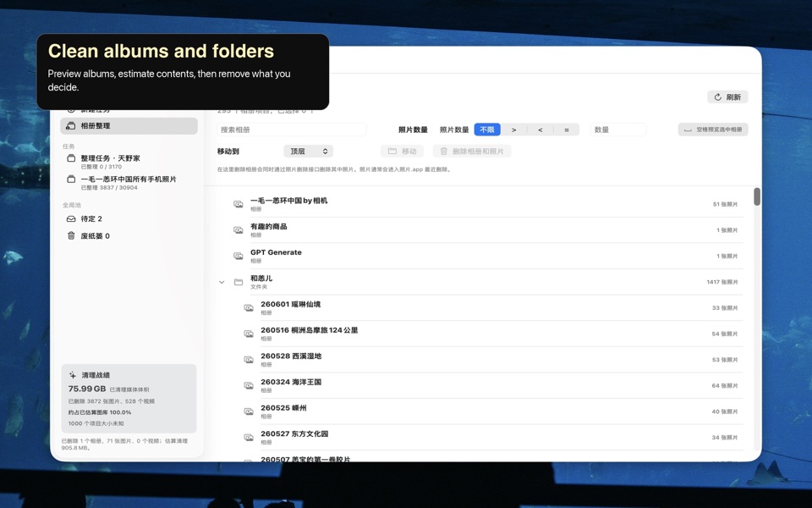The image size is (812, 508).
Task: Click the 空格预览选中相册 preview button
Action: (x=713, y=130)
